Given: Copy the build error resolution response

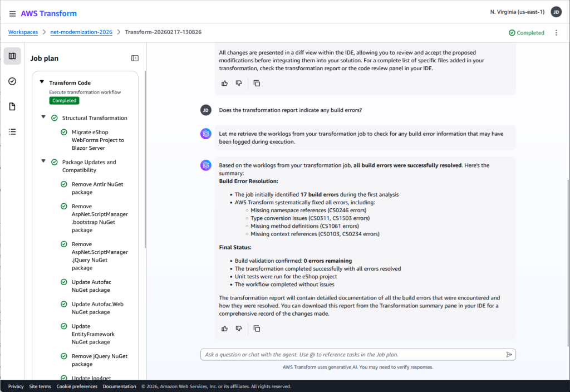Looking at the screenshot, I should (x=257, y=329).
